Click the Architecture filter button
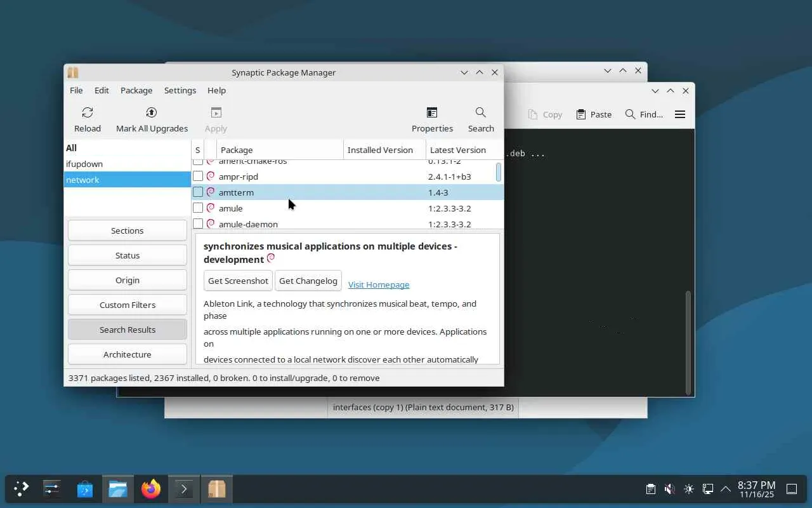This screenshot has width=812, height=508. [128, 354]
